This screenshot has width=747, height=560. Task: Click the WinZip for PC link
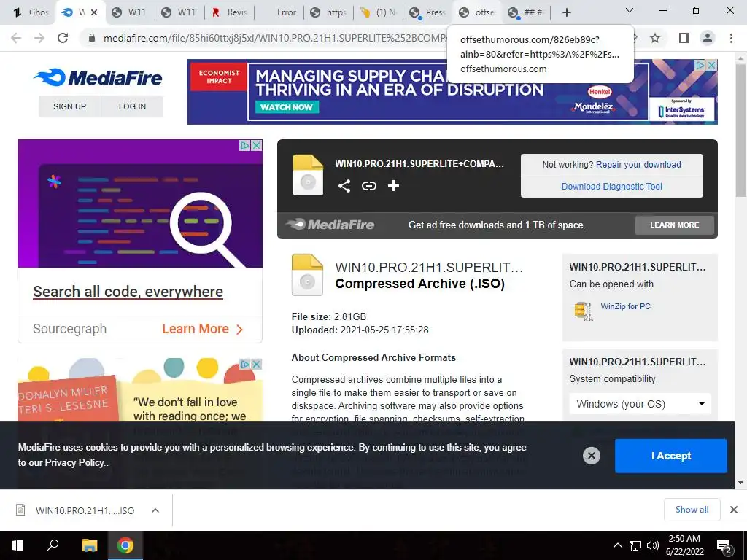click(625, 306)
